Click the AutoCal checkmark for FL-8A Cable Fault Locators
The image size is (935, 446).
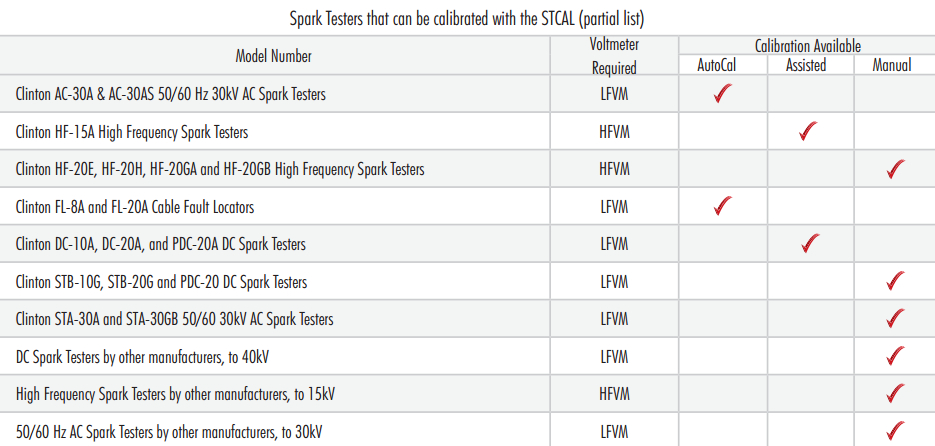[724, 207]
